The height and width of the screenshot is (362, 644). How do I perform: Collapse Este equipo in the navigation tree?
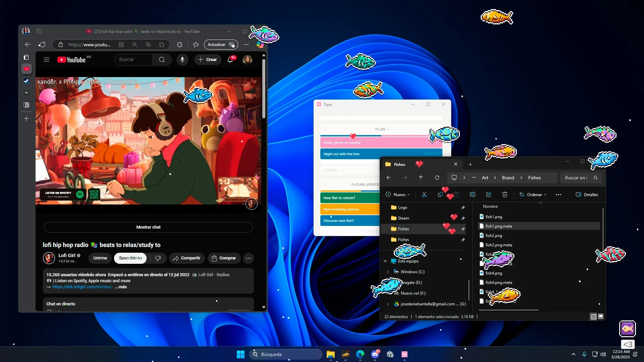385,261
